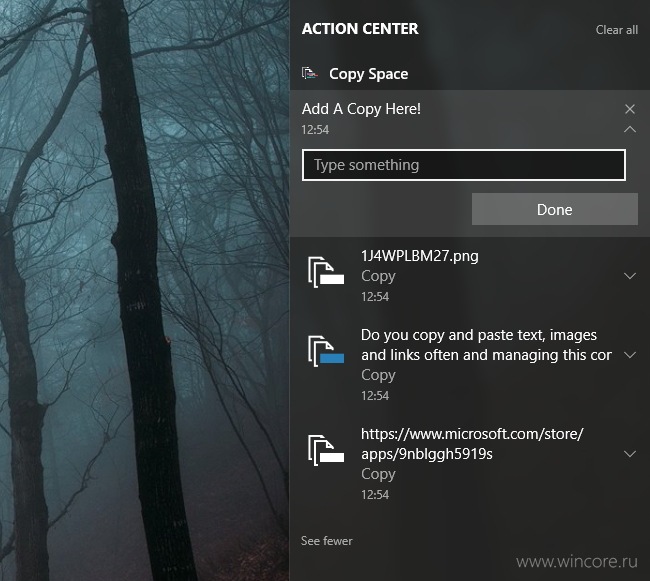The width and height of the screenshot is (650, 581).
Task: Click the Add A Copy Here! title
Action: (361, 109)
